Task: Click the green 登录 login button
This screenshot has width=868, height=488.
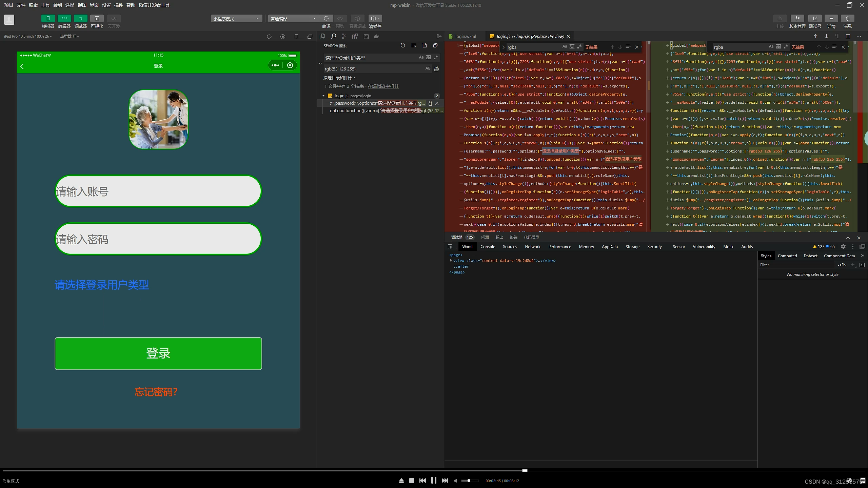Action: [x=158, y=353]
